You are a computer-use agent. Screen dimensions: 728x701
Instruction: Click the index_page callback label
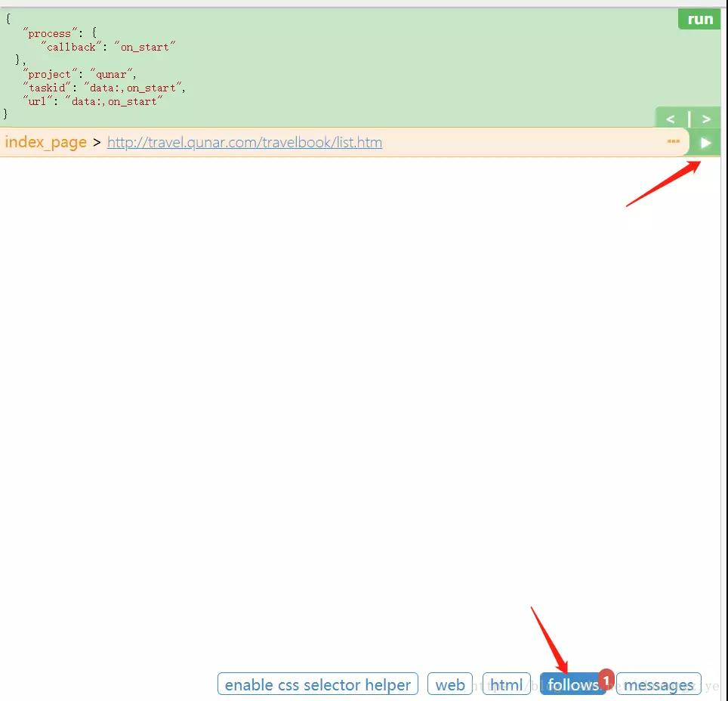[x=45, y=142]
